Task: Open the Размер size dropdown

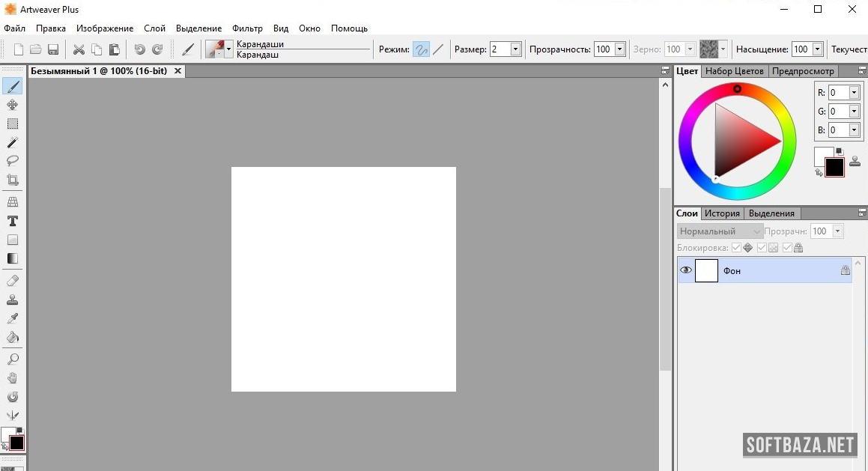Action: pos(515,49)
